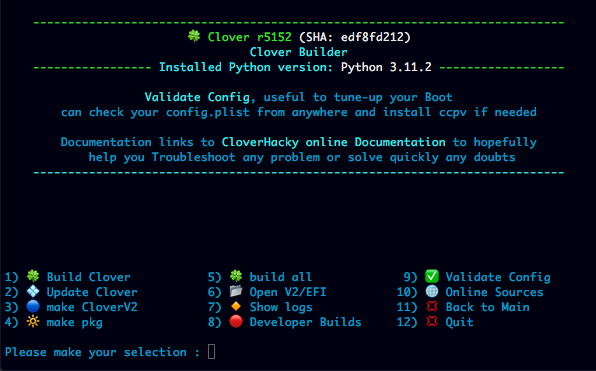Click the 'Clover Builder' title text
This screenshot has width=596, height=371.
click(298, 52)
